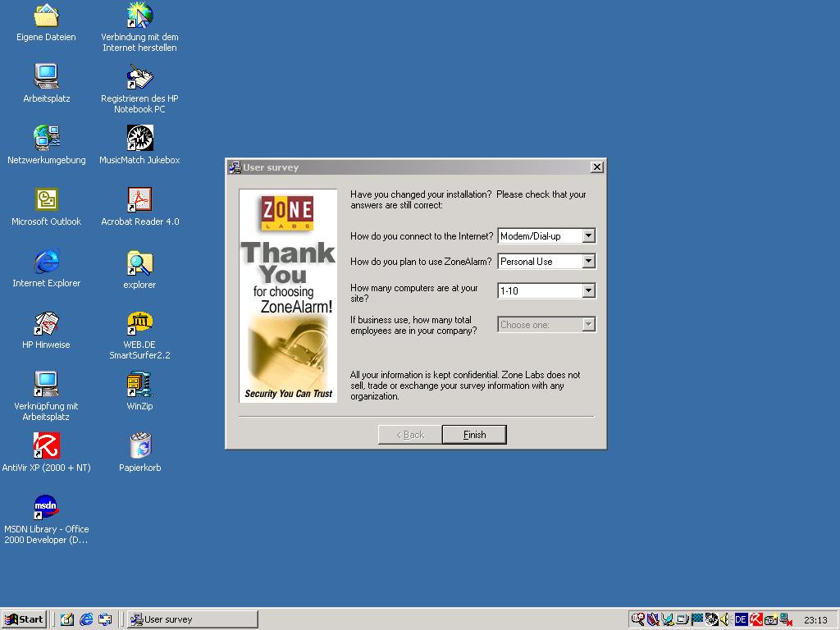
Task: Close the User survey dialog
Action: tap(597, 167)
